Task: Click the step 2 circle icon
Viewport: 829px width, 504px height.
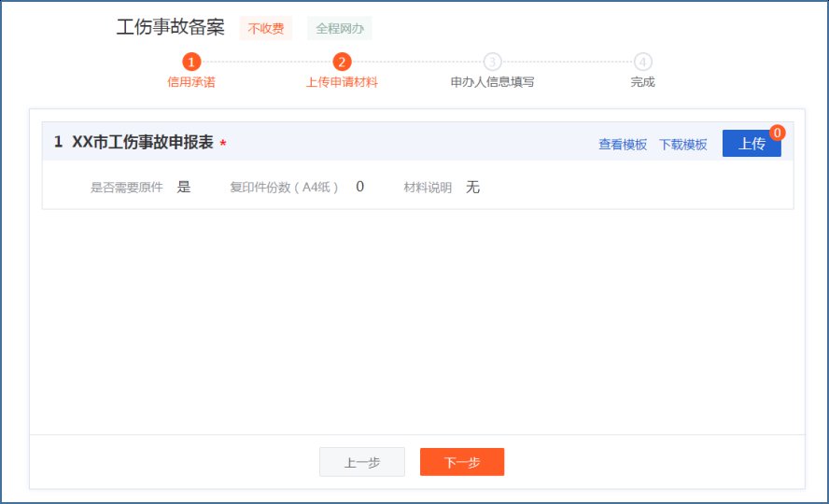Action: [x=342, y=62]
